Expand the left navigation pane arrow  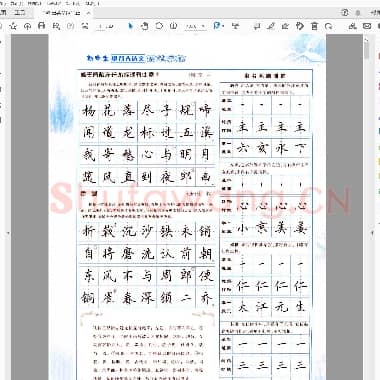[8, 233]
